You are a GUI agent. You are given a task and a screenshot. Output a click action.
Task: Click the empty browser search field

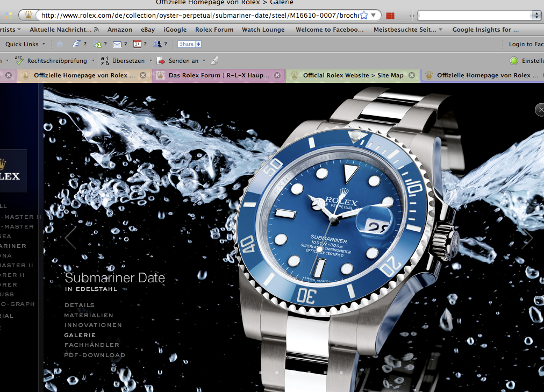(475, 16)
